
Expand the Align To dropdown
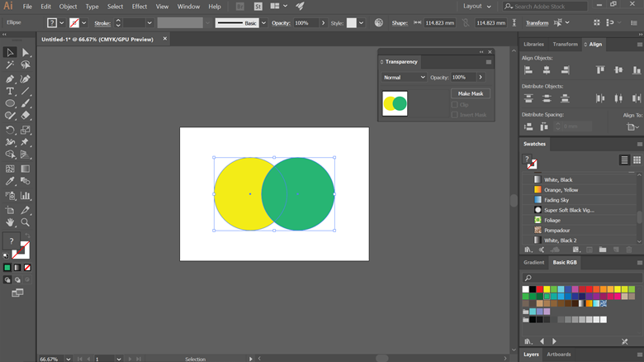point(633,126)
